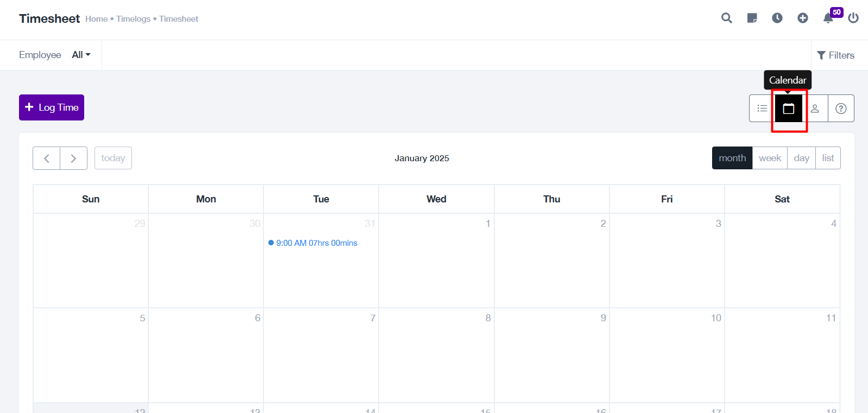The image size is (868, 413).
Task: Select day number 2 on Thursday
Action: (603, 224)
